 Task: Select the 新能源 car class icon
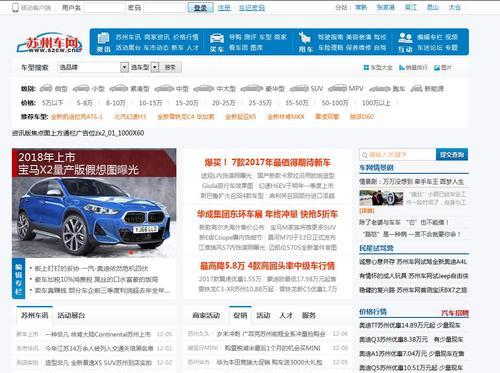[x=416, y=88]
